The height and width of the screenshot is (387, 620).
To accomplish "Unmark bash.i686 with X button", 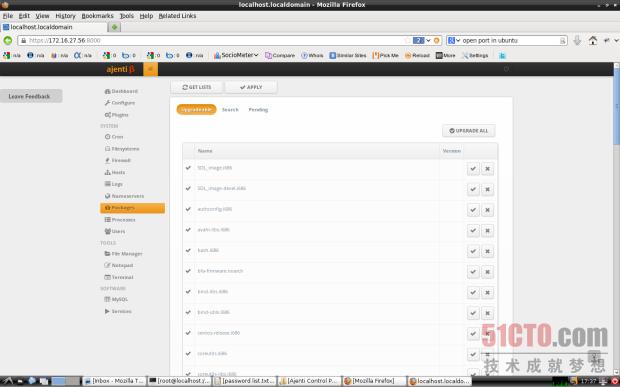I will (x=488, y=251).
